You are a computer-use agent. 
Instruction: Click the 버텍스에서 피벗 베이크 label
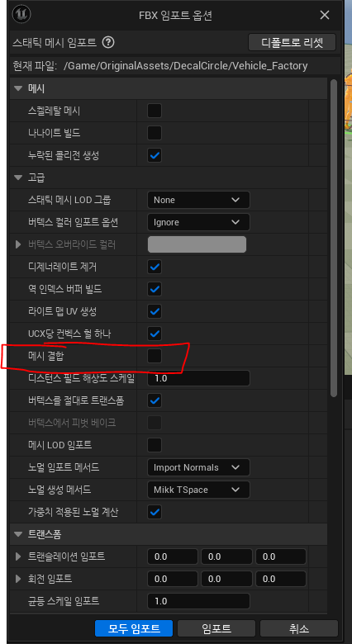72,423
